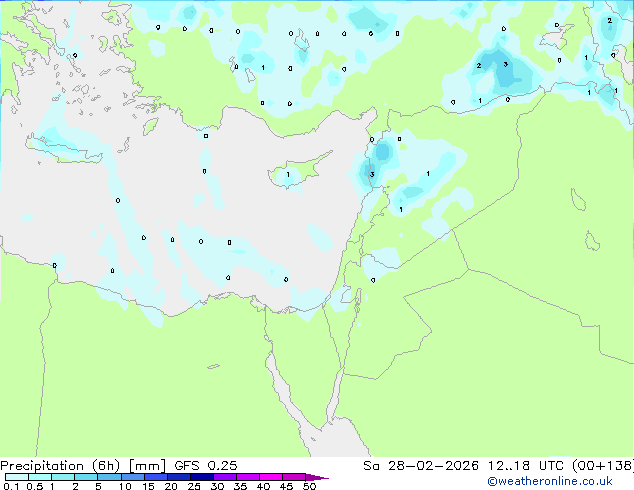The image size is (634, 490).
Task: Click the '0.1' legend scale label
Action: tap(11, 486)
